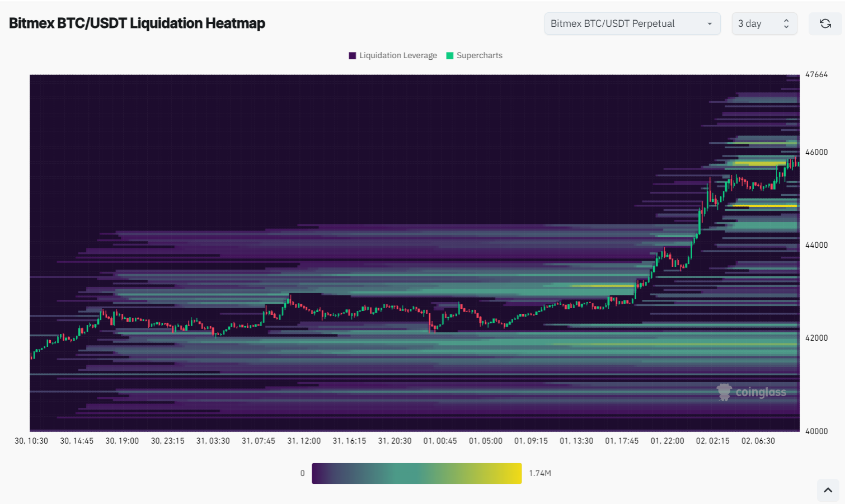Screen dimensions: 845x504
Task: Click the scroll-to-top chevron button
Action: [828, 490]
